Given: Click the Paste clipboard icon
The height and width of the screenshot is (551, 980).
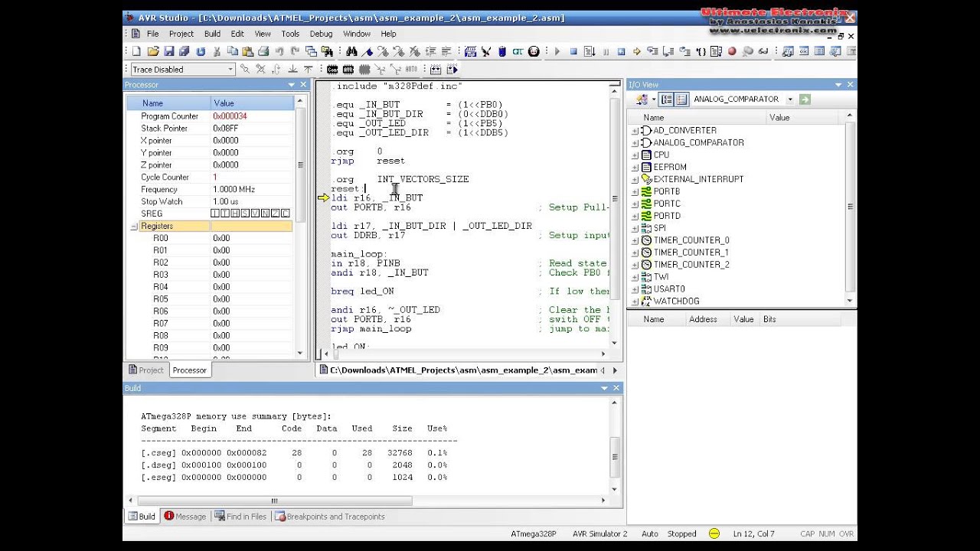Looking at the screenshot, I should pos(248,51).
